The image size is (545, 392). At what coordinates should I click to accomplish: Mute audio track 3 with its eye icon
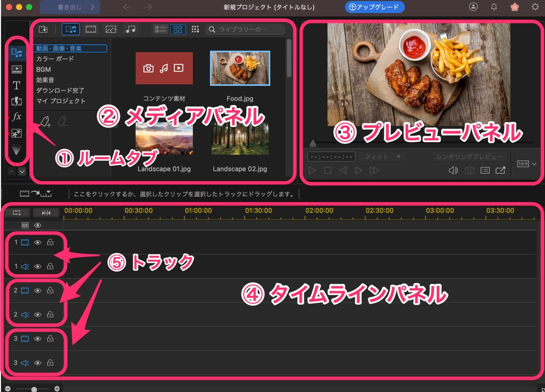click(x=37, y=363)
